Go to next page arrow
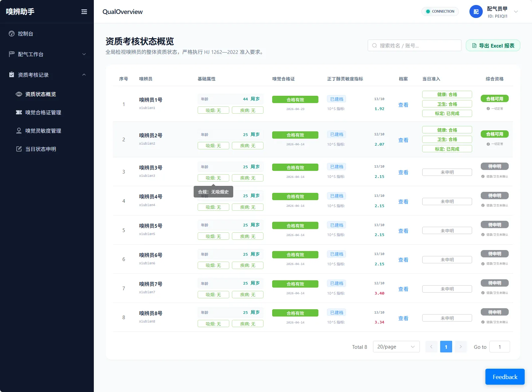Screen dimensions: 532x392 coord(461,347)
